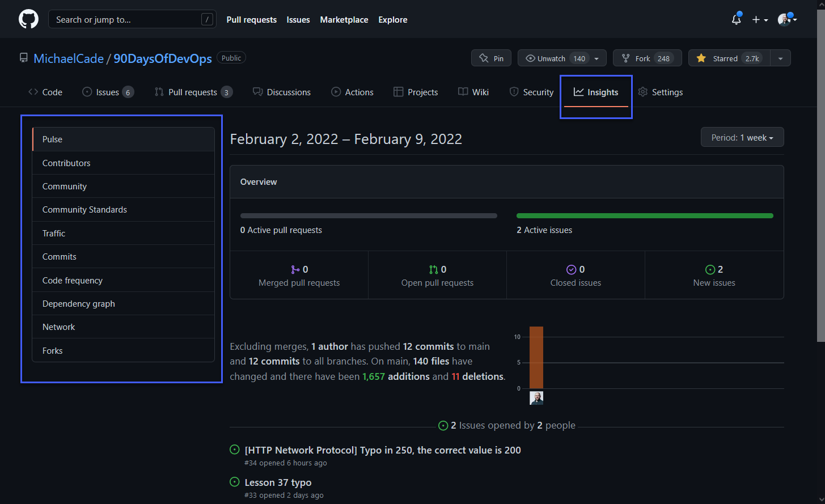Open the Period: 1 week dropdown
Viewport: 825px width, 504px height.
(742, 137)
